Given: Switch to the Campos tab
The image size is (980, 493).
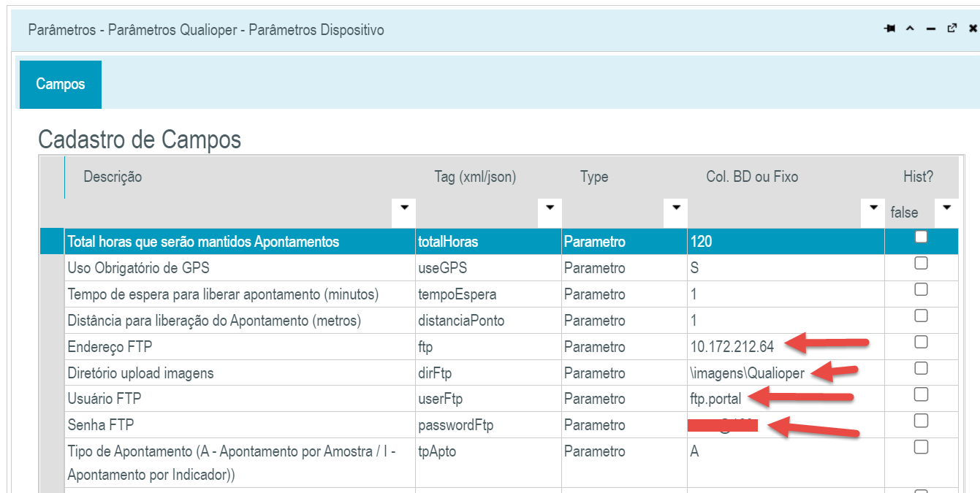Looking at the screenshot, I should tap(61, 84).
